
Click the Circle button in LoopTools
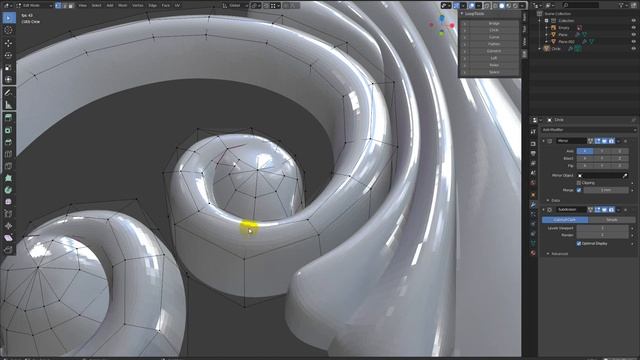pyautogui.click(x=494, y=30)
